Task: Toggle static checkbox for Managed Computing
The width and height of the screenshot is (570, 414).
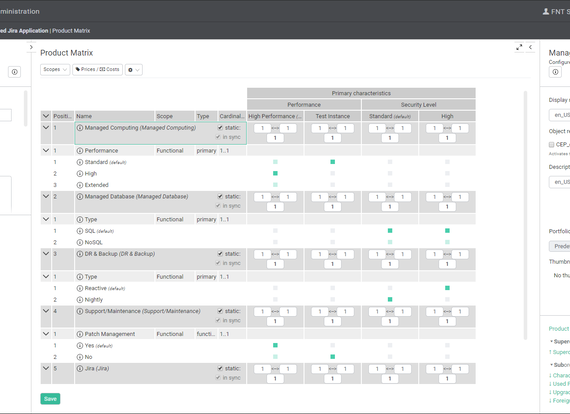Action: point(220,128)
